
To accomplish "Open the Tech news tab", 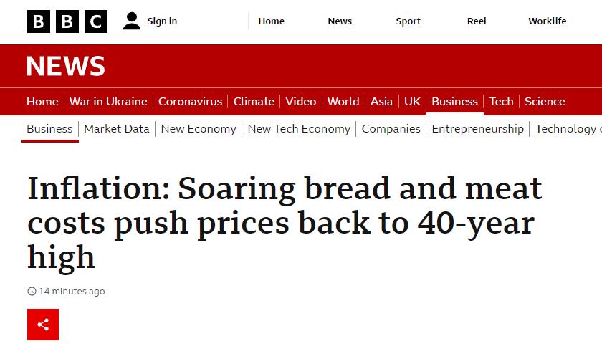I will pos(501,101).
